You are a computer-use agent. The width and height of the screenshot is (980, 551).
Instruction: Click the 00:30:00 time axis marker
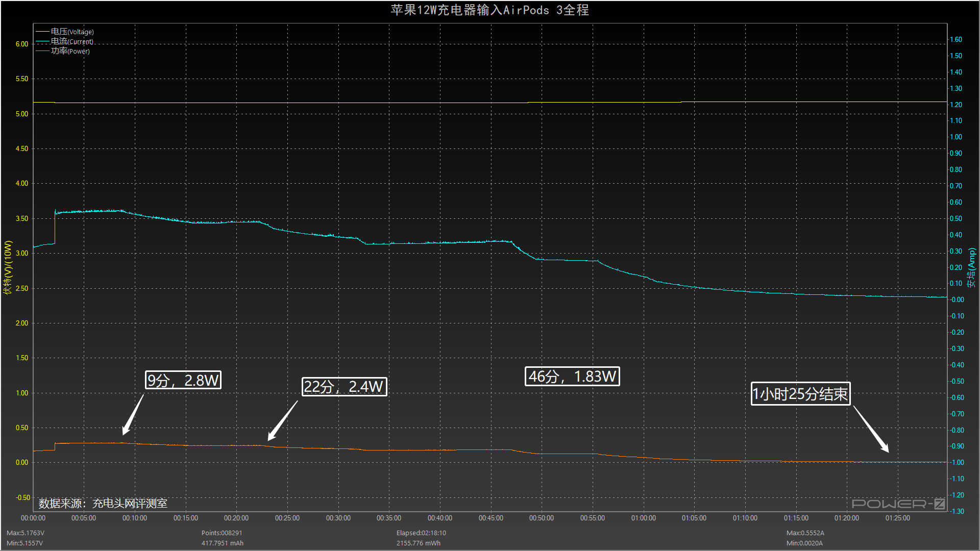tap(338, 518)
